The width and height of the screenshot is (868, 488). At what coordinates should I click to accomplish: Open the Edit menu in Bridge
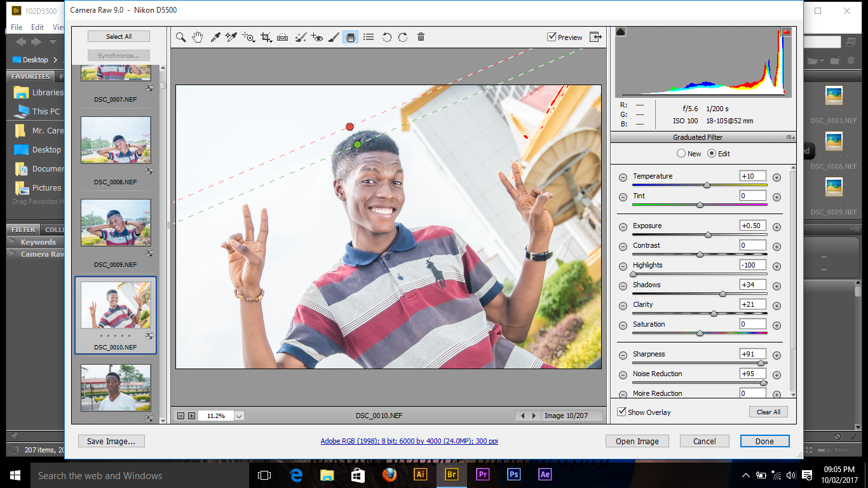coord(37,27)
